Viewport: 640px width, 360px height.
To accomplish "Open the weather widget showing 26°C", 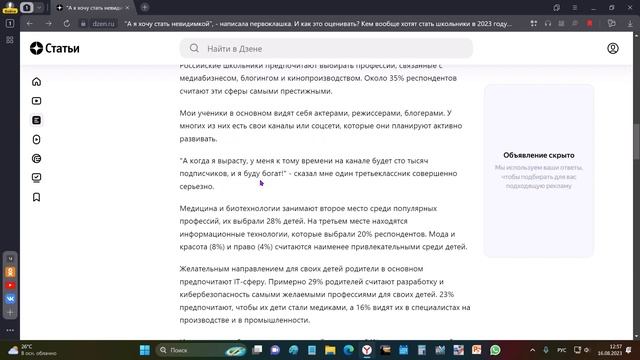I will pos(33,350).
